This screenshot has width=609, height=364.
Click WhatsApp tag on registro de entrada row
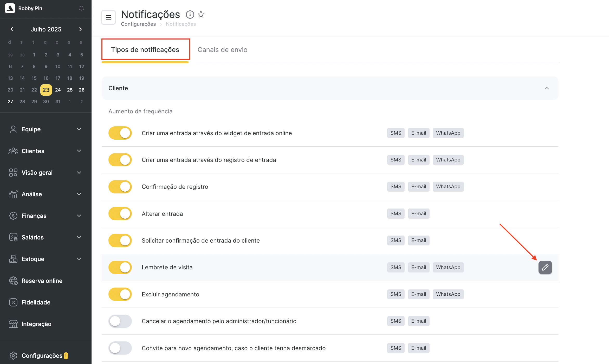[x=448, y=160]
